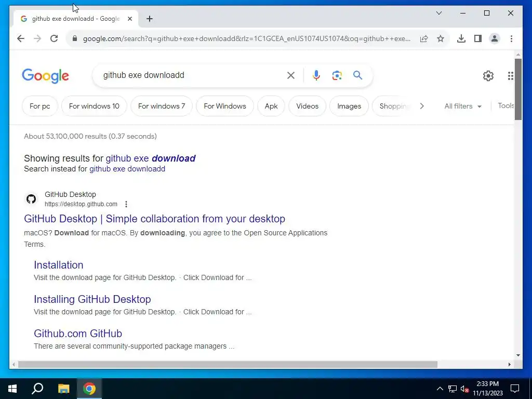Click the horizontal scrollbar thumb
Screen dimensions: 532x399
(x=228, y=364)
